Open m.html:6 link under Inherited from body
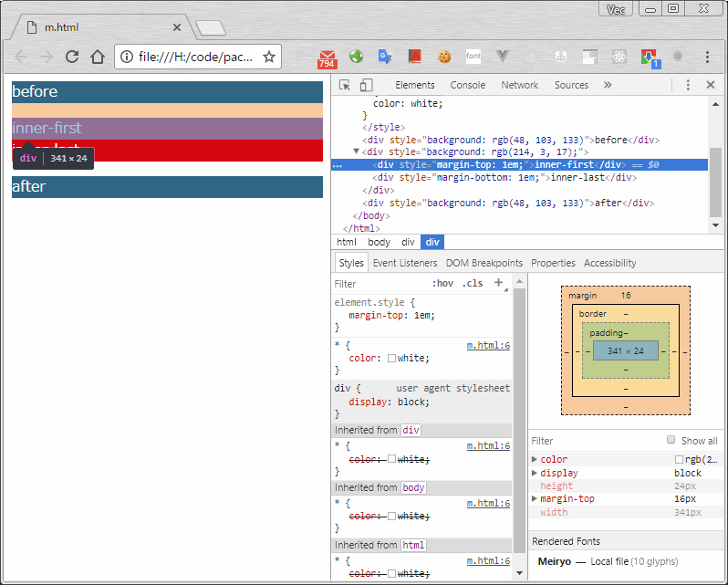728x585 pixels. point(488,503)
